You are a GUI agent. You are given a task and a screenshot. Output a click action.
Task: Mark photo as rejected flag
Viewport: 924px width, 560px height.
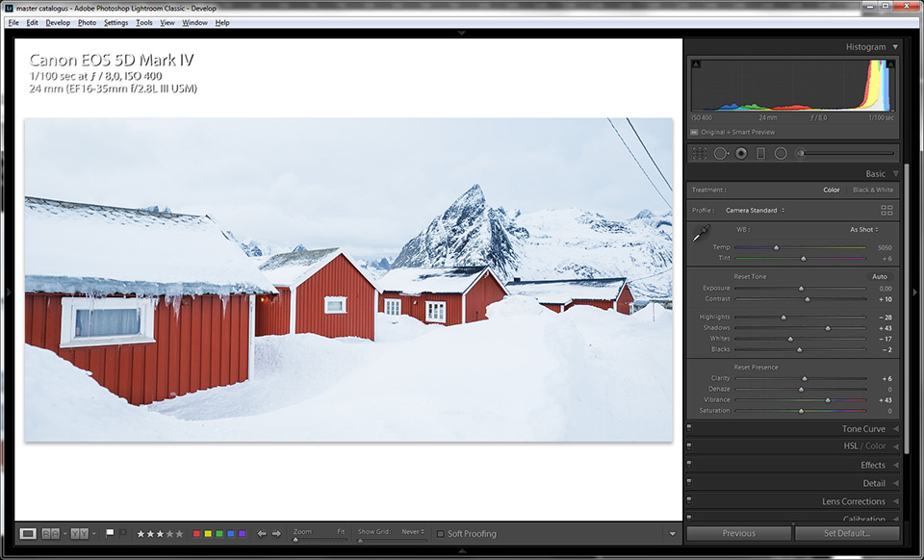tap(122, 533)
